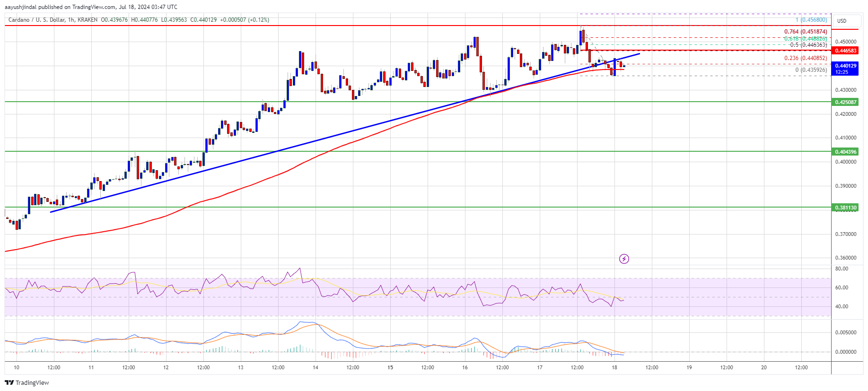Click the TradingView logo at bottom left
The height and width of the screenshot is (391, 868).
tap(27, 382)
